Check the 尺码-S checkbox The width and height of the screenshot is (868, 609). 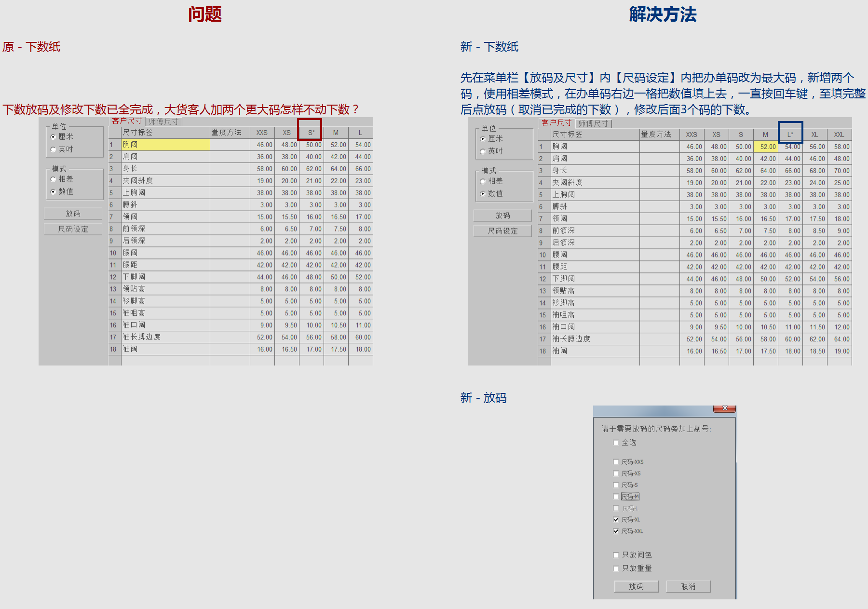616,485
